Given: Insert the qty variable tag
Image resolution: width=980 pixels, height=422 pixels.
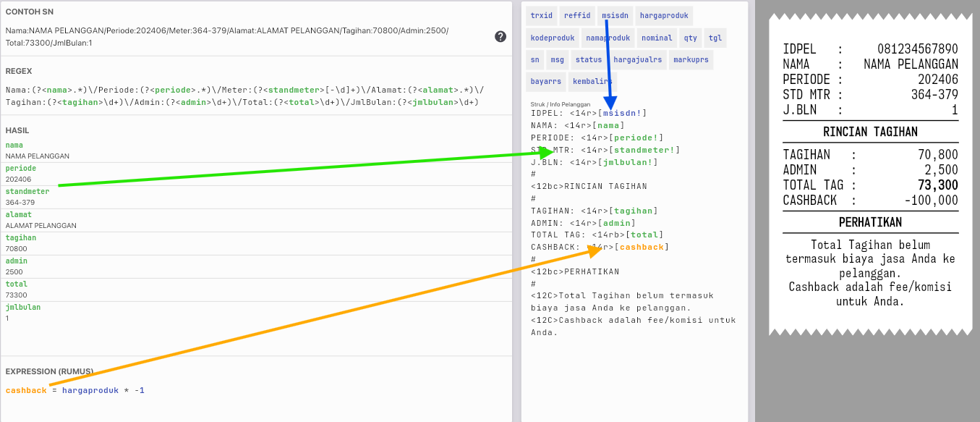Looking at the screenshot, I should [x=691, y=38].
